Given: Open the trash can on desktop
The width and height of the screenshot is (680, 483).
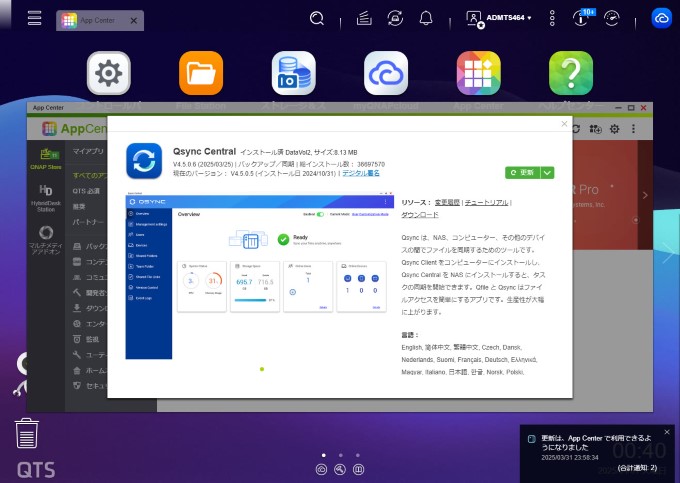Looking at the screenshot, I should tap(27, 433).
